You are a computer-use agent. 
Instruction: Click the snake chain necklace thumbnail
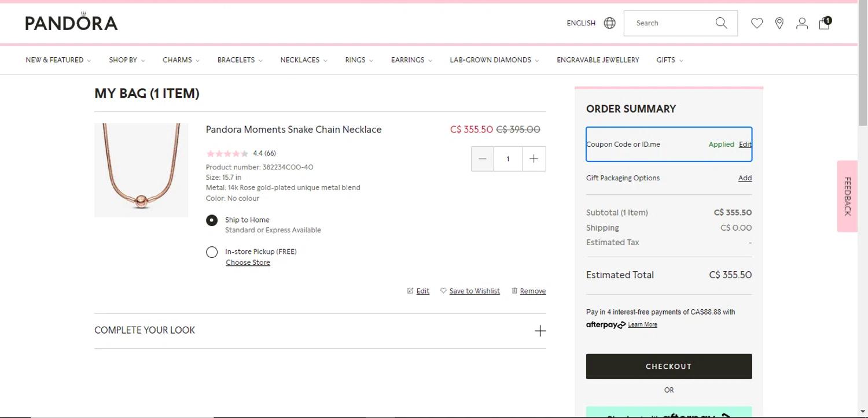141,170
